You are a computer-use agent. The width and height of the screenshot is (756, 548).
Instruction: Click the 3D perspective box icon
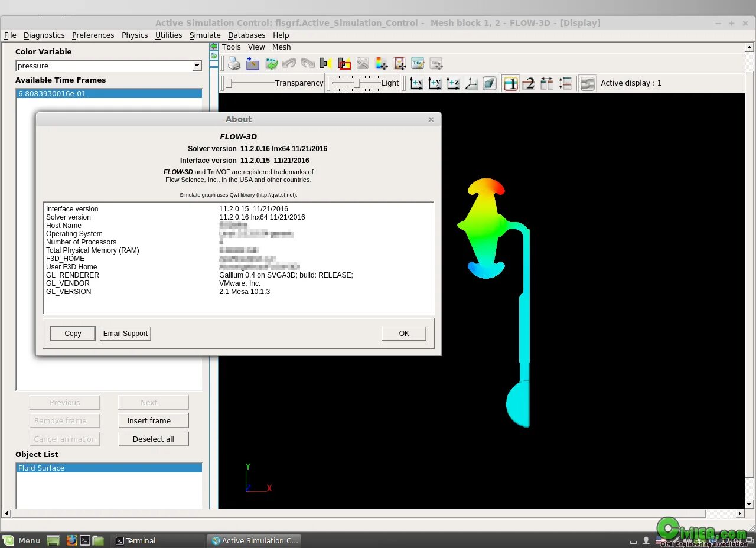[490, 83]
